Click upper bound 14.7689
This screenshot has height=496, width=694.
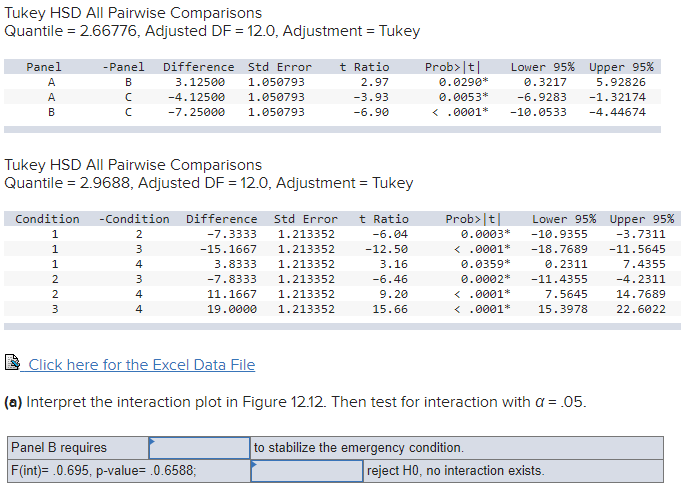(x=640, y=294)
